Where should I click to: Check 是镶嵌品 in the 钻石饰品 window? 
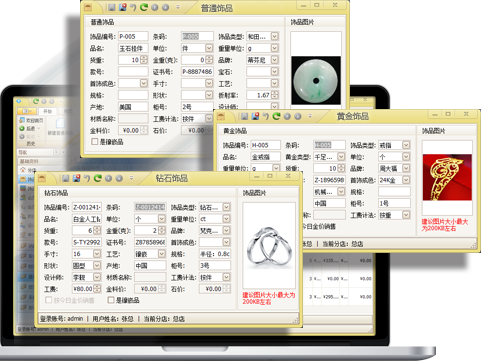pos(111,300)
